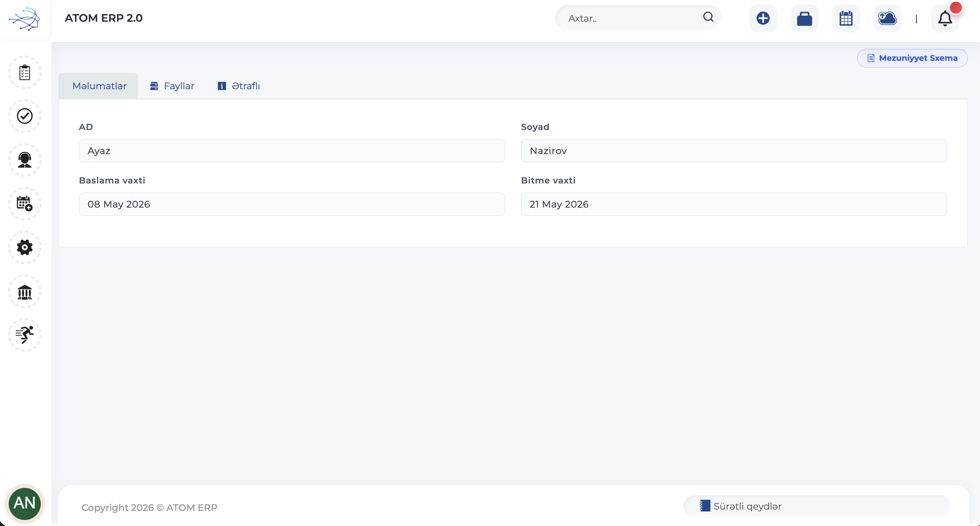This screenshot has width=980, height=526.
Task: Click the Soyad field containing Nazirov
Action: coord(734,151)
